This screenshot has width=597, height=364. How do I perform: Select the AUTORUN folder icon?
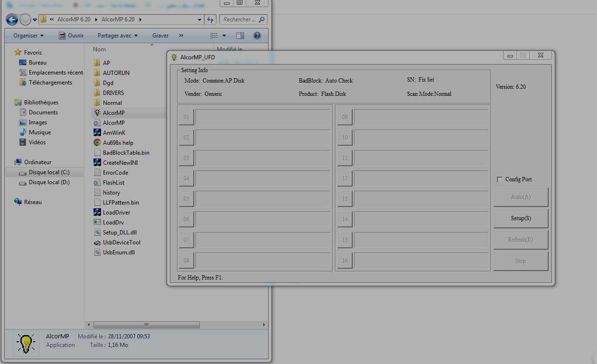[x=97, y=73]
